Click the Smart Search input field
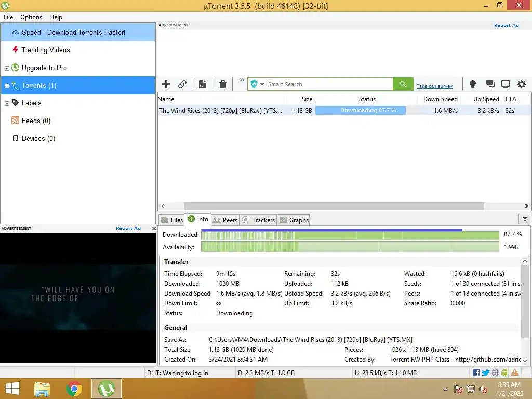 [x=329, y=84]
